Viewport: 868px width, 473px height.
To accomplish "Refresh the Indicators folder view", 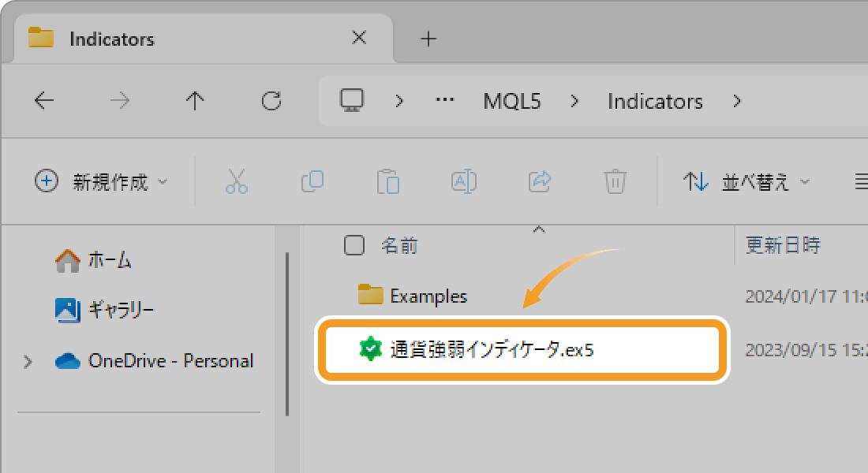I will coord(271,101).
